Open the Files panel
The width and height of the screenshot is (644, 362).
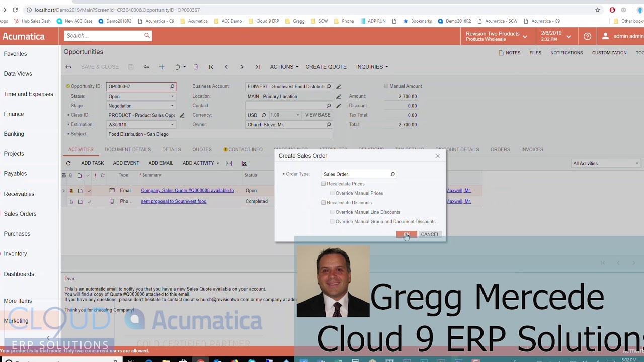pos(535,53)
